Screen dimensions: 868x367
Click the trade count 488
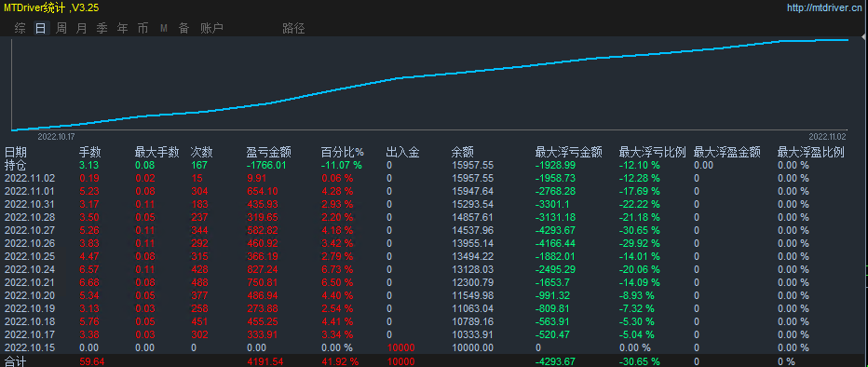pyautogui.click(x=199, y=282)
